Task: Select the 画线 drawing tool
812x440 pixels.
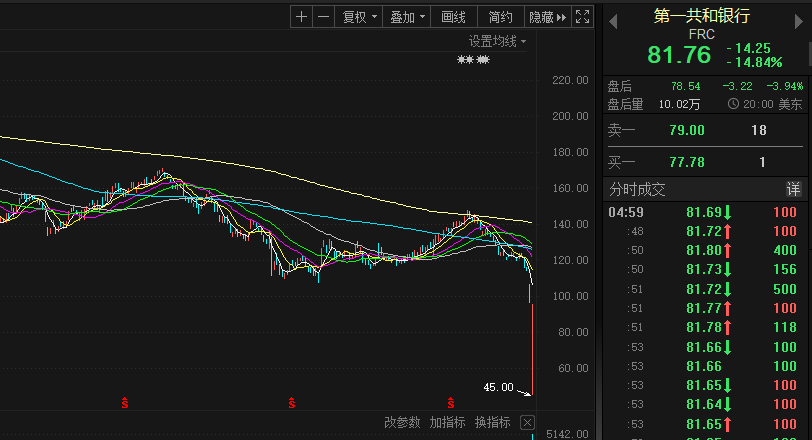Action: (453, 17)
